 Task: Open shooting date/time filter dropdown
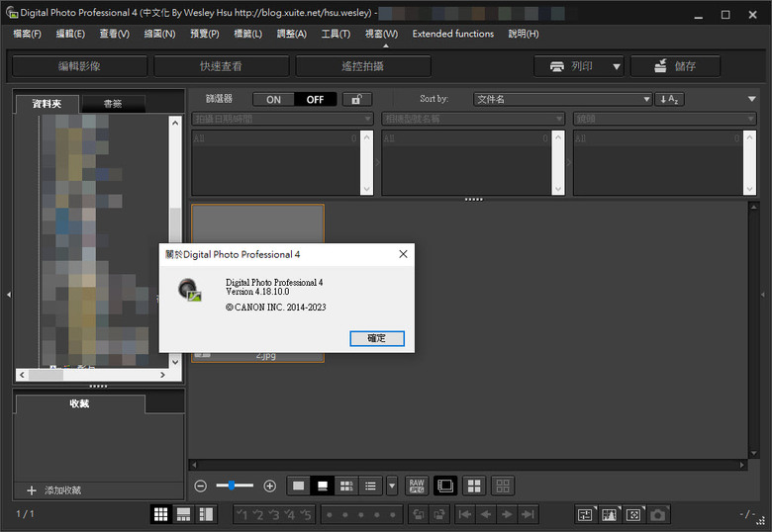(x=282, y=119)
